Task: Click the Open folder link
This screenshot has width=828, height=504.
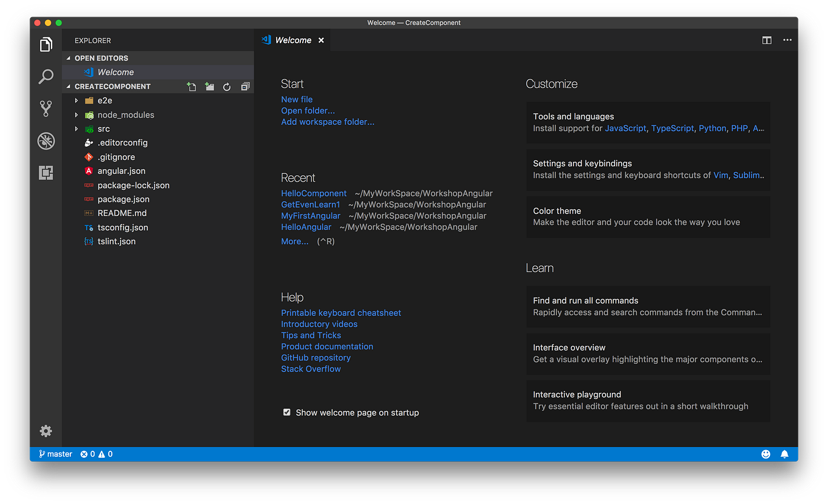Action: point(308,110)
